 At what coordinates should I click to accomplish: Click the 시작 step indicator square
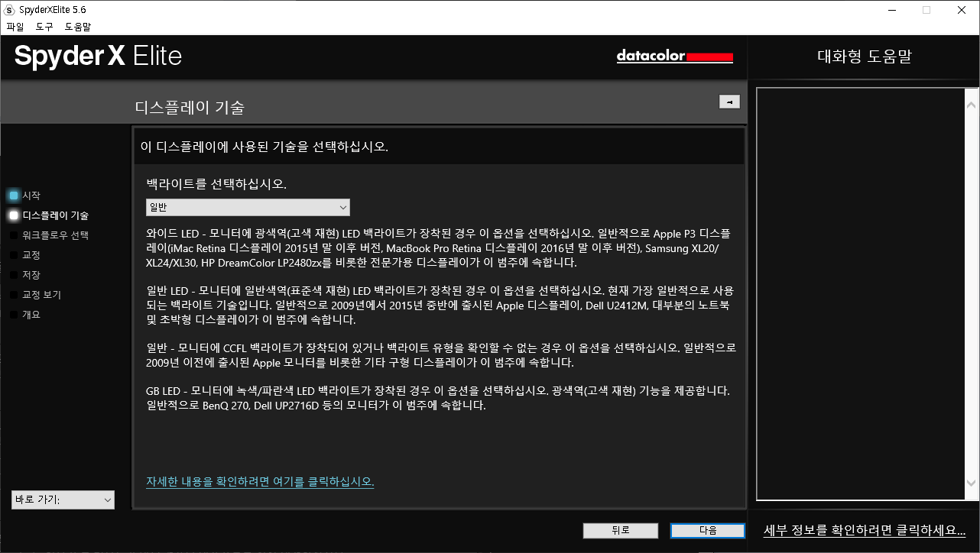coord(14,196)
